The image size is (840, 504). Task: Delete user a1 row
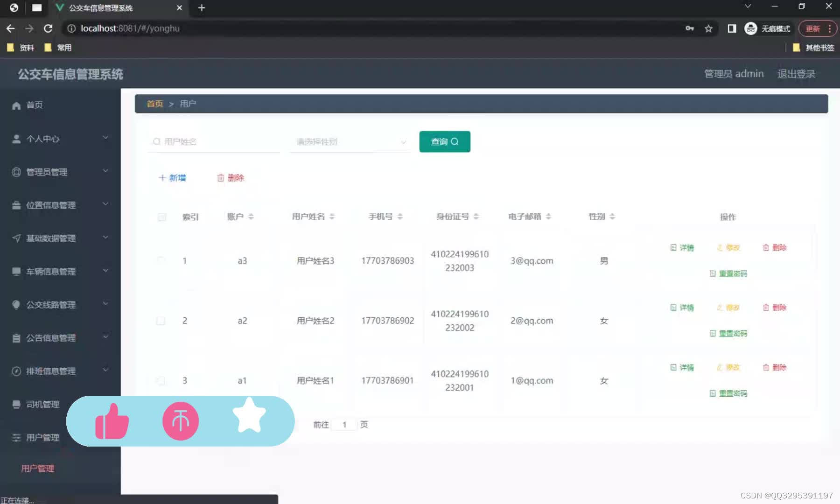click(x=775, y=368)
